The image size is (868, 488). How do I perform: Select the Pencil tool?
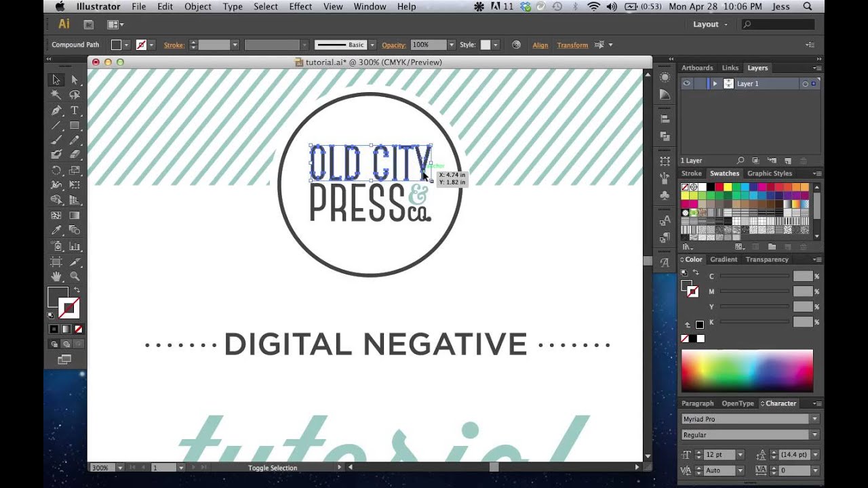[x=75, y=140]
